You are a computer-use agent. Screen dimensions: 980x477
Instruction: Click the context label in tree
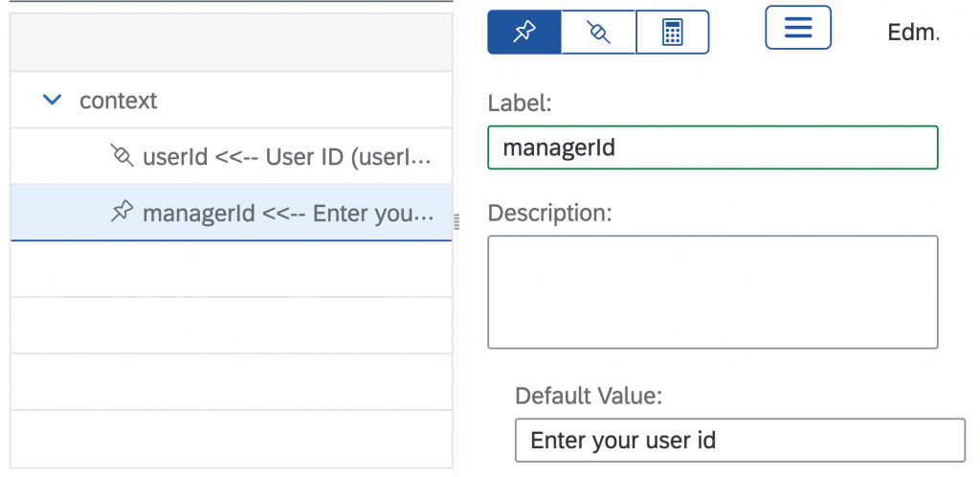coord(118,101)
